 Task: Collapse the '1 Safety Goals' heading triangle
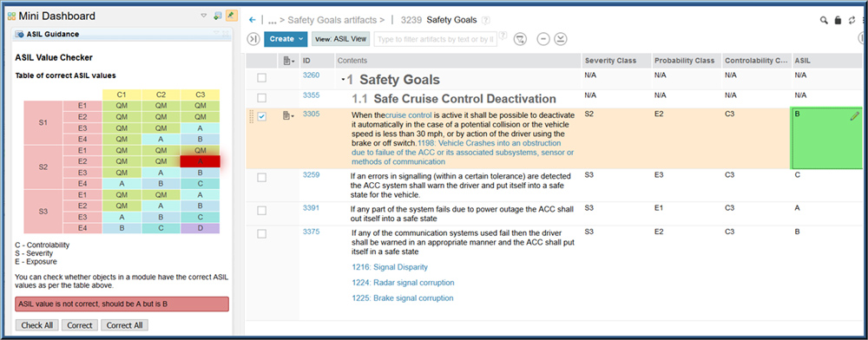[x=343, y=80]
